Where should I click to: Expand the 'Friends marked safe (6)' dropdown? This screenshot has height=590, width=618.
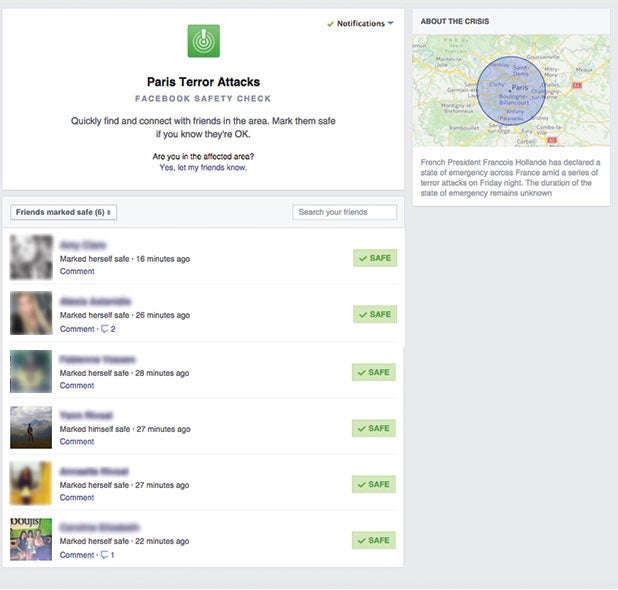click(64, 212)
